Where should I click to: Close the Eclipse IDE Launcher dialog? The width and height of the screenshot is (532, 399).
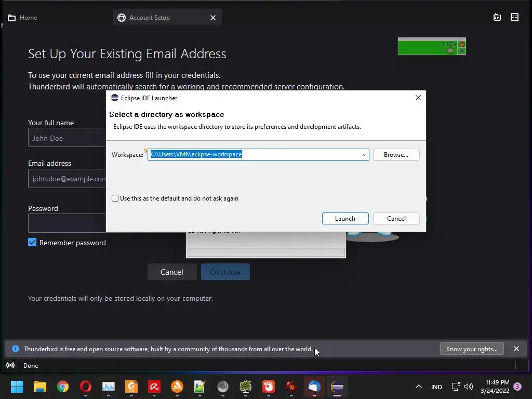point(418,98)
